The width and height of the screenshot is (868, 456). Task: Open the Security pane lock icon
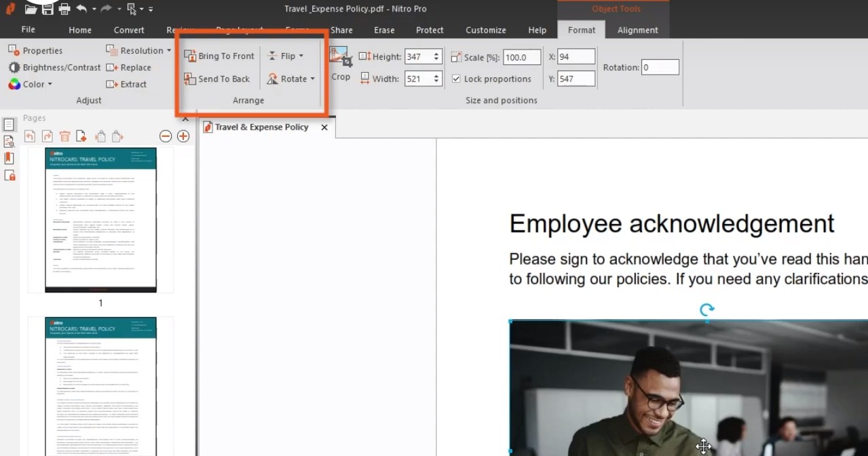click(x=10, y=176)
